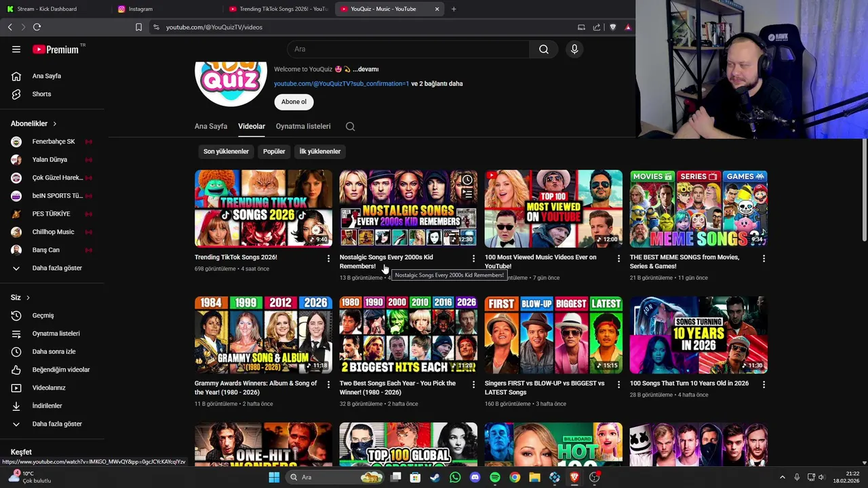Switch to Ana Sayfa channel tab

(x=211, y=126)
